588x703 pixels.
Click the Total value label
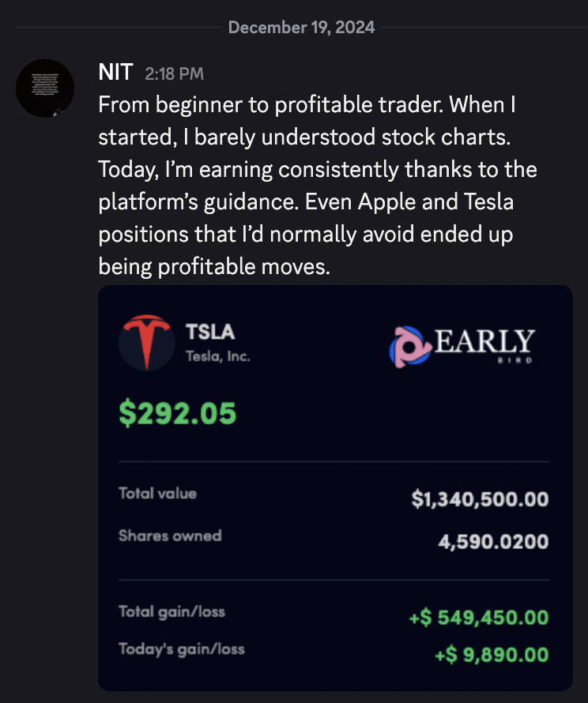pyautogui.click(x=157, y=494)
